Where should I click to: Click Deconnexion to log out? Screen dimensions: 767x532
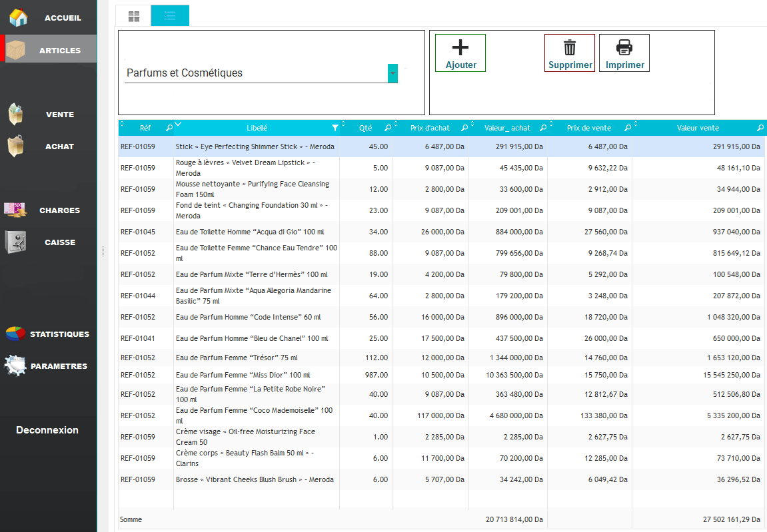(x=47, y=430)
